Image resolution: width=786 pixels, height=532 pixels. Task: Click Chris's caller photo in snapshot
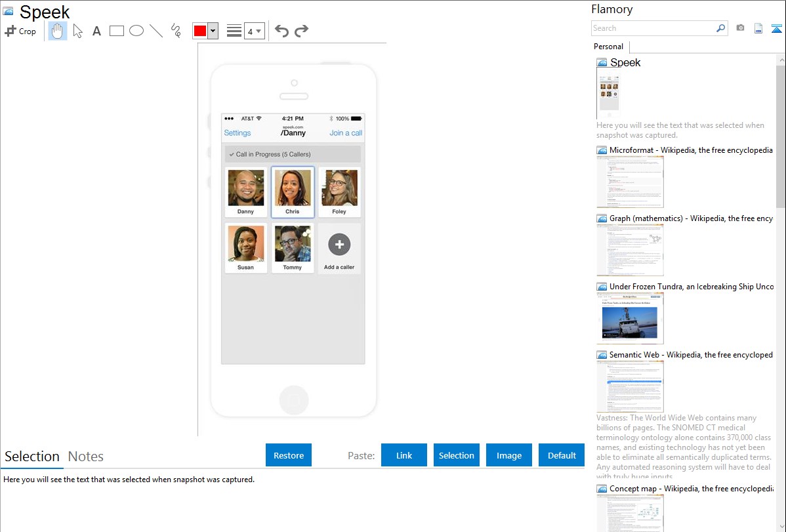coord(293,188)
